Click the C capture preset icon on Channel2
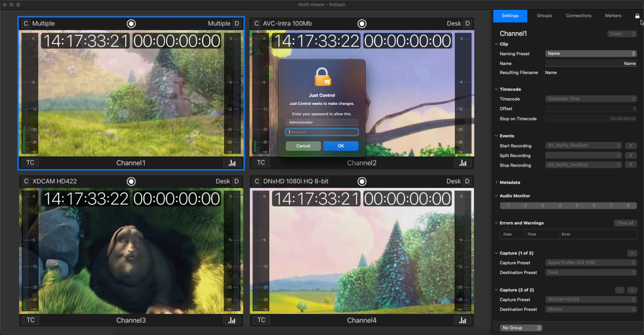644x335 pixels. click(256, 23)
